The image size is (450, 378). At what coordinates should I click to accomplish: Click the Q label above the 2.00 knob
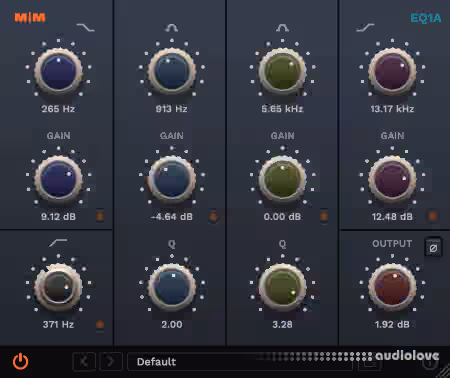(172, 244)
